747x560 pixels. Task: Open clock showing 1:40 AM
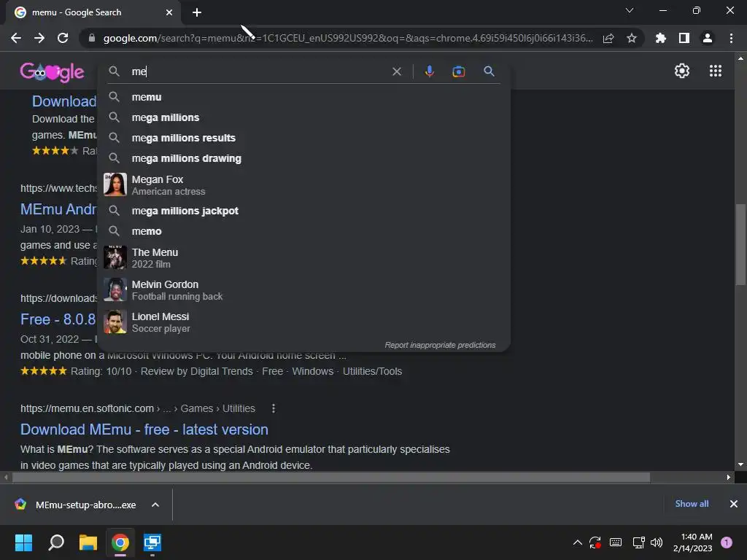pos(693,542)
